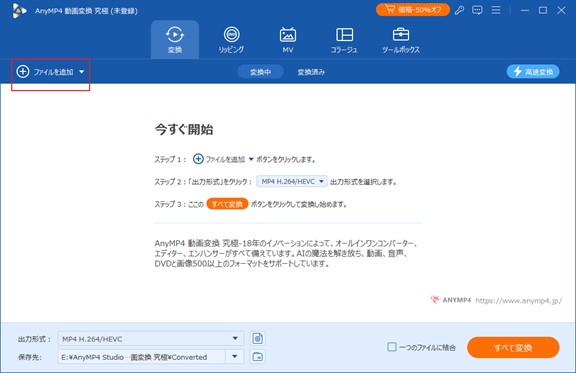Viewport: 576px width, 373px height.
Task: Maximize the AnyMP4 window
Action: [x=543, y=10]
